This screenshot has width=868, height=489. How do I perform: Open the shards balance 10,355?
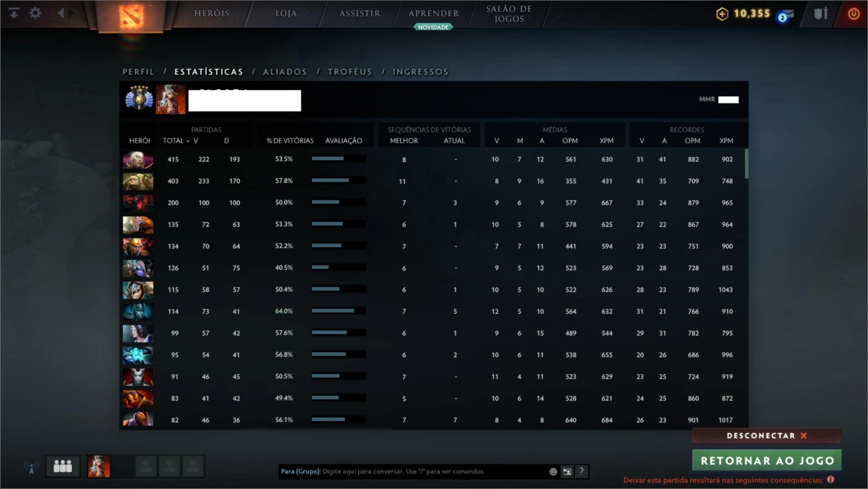[743, 14]
